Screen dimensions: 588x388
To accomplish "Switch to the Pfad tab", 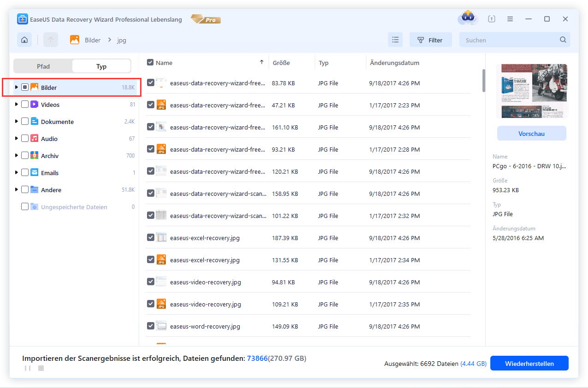I will [43, 66].
